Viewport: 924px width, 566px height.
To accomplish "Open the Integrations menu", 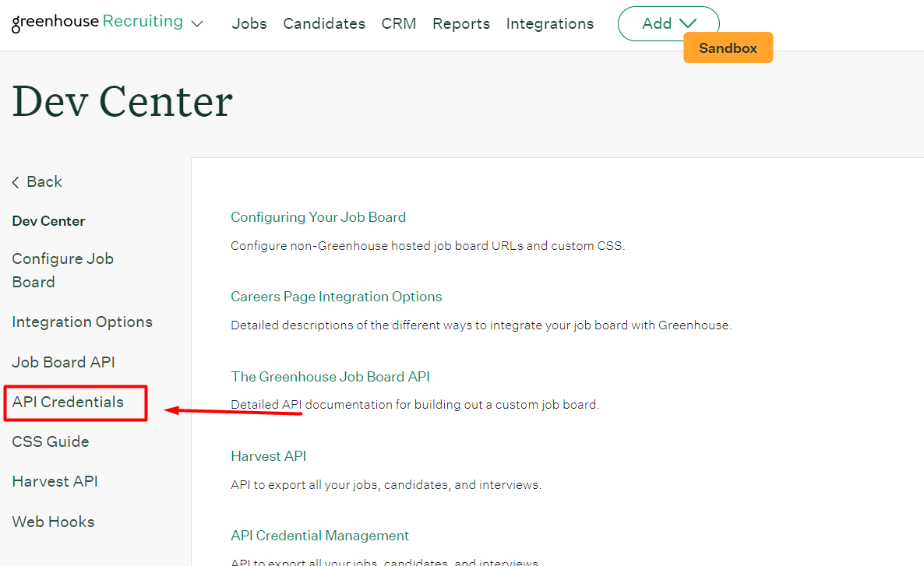I will 550,23.
